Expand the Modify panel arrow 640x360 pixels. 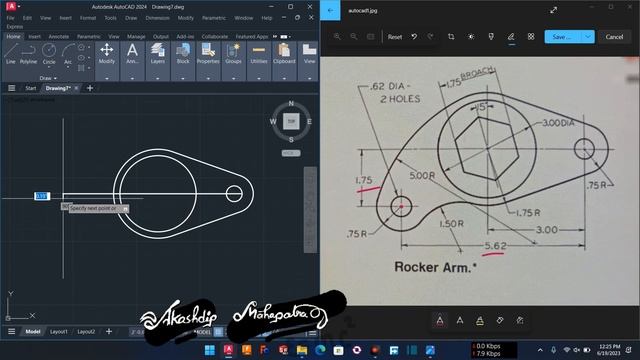(x=107, y=78)
